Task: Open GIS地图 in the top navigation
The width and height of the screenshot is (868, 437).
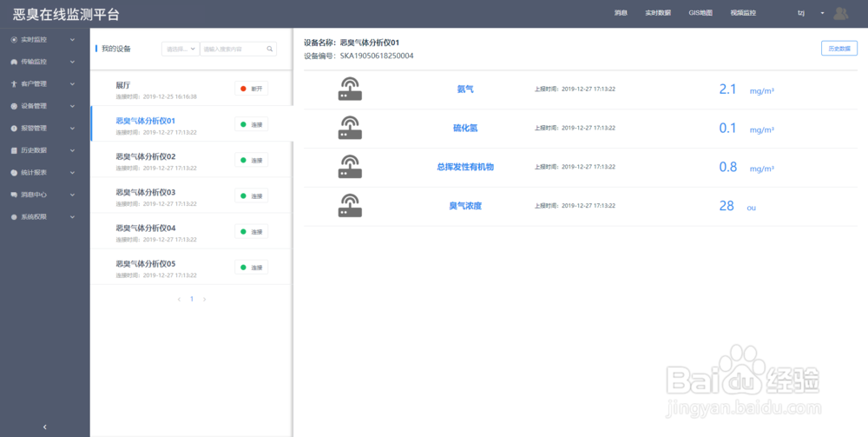Action: (700, 13)
